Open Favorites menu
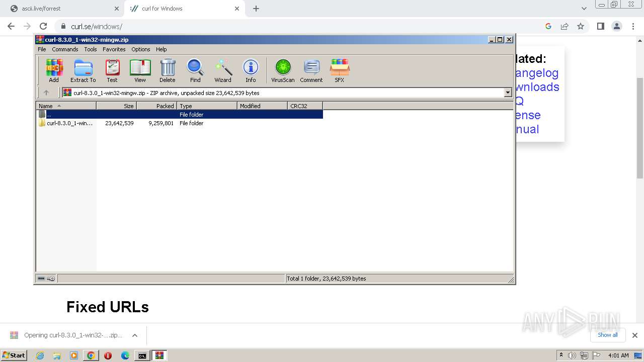This screenshot has height=362, width=644. tap(114, 49)
